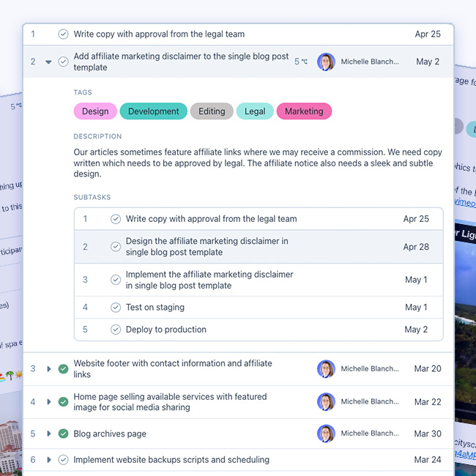Check subtask 1 Write copy with approval

[116, 219]
